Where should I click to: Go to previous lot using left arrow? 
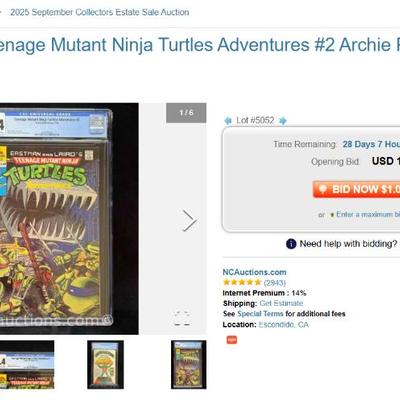click(228, 121)
